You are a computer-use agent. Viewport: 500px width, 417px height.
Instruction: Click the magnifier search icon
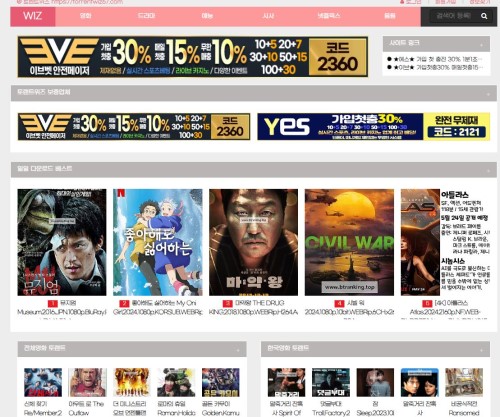click(x=484, y=16)
